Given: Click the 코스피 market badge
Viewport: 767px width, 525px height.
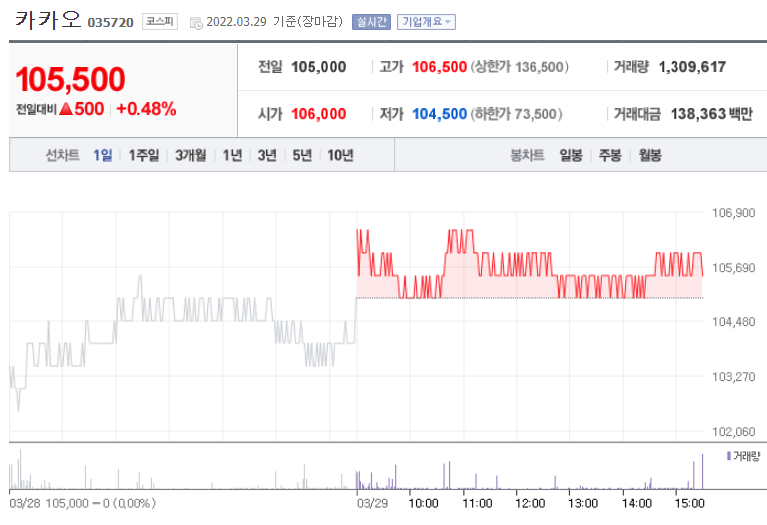Looking at the screenshot, I should point(160,22).
